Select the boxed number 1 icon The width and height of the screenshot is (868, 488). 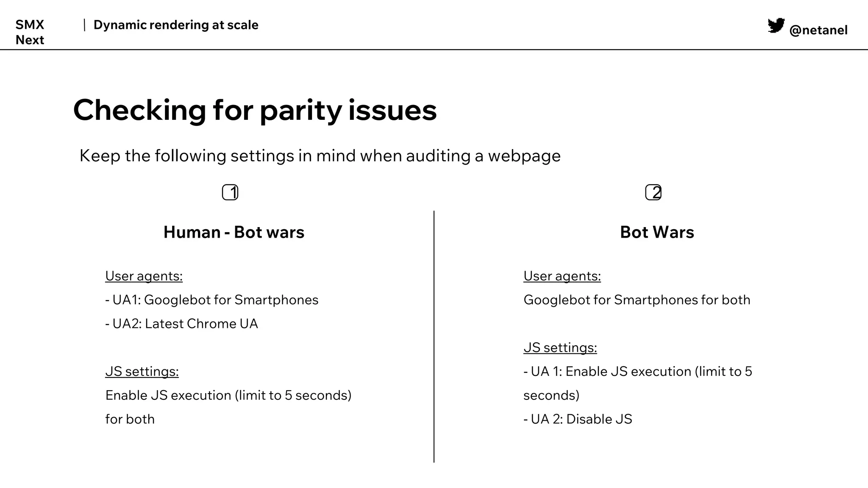coord(230,192)
